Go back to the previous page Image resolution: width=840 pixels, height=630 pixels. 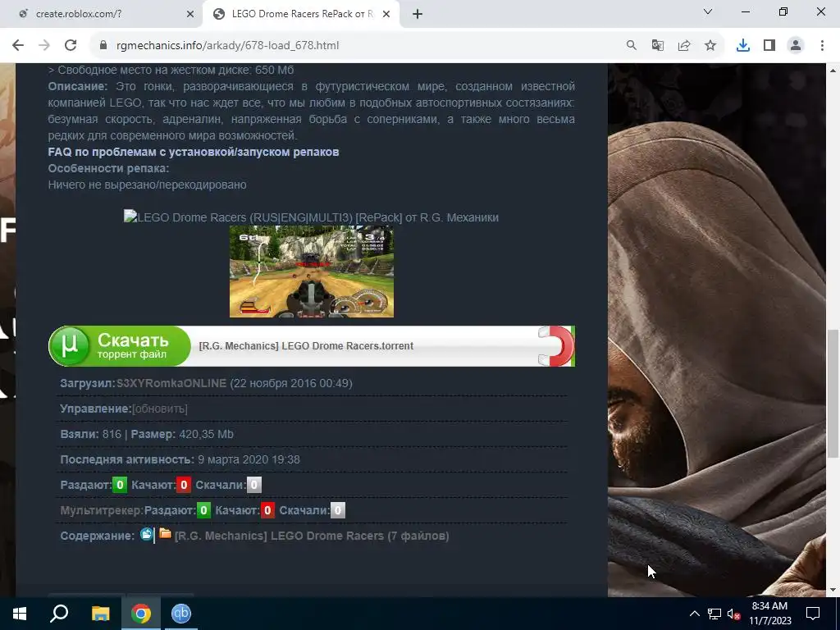tap(18, 46)
